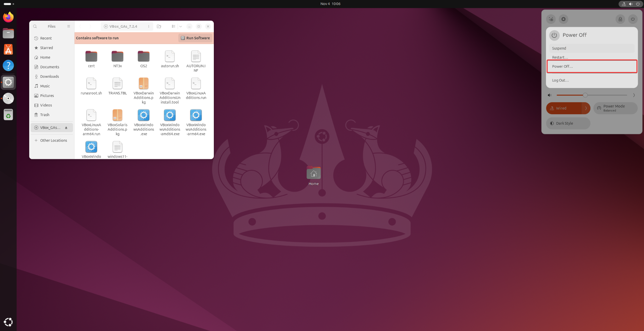Toggle Dark Style on
Screen dimensions: 644x331
(568, 123)
